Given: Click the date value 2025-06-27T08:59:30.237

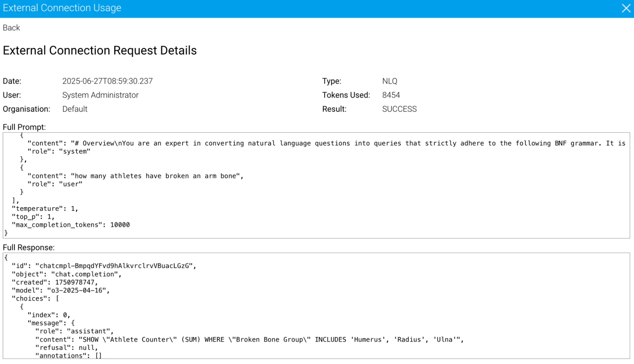Looking at the screenshot, I should [107, 81].
